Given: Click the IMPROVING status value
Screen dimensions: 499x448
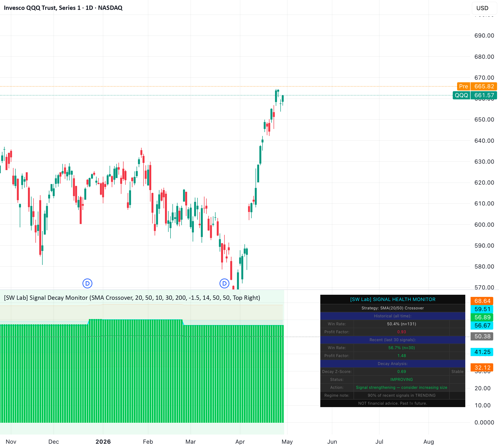Looking at the screenshot, I should pos(401,380).
